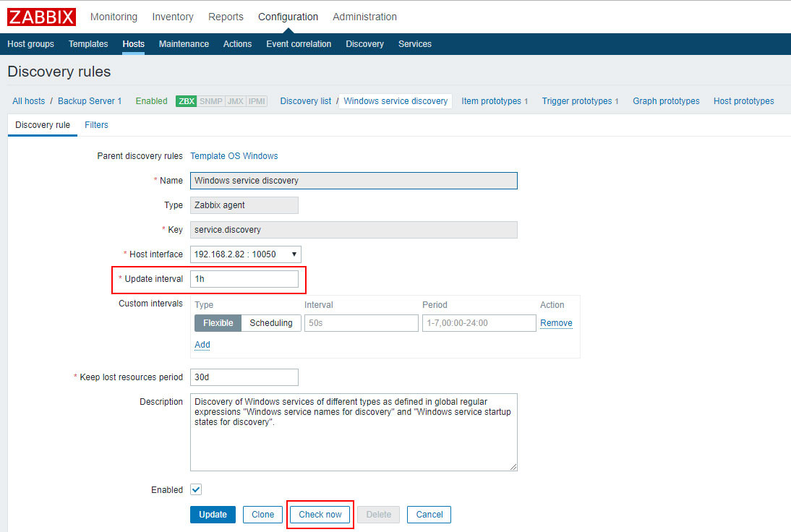Remove the custom interval row
Image resolution: width=791 pixels, height=532 pixels.
click(x=556, y=322)
